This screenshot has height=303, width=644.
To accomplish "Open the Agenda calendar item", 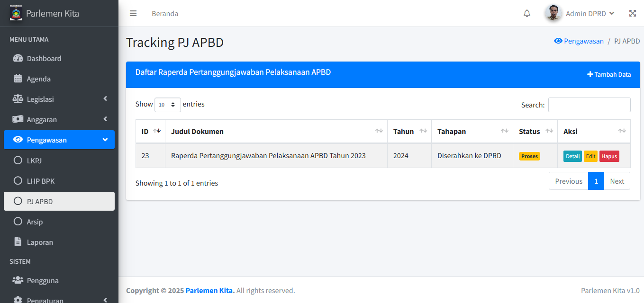I will (x=38, y=79).
